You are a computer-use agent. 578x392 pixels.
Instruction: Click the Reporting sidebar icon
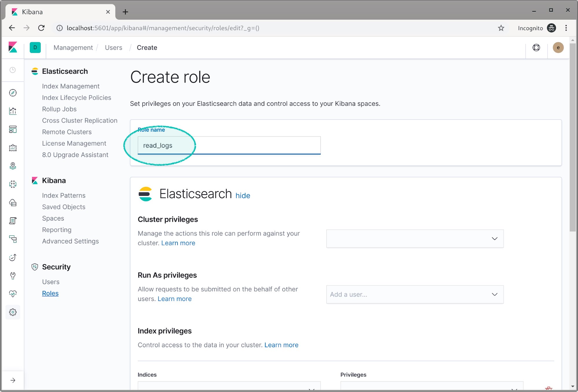(x=56, y=230)
